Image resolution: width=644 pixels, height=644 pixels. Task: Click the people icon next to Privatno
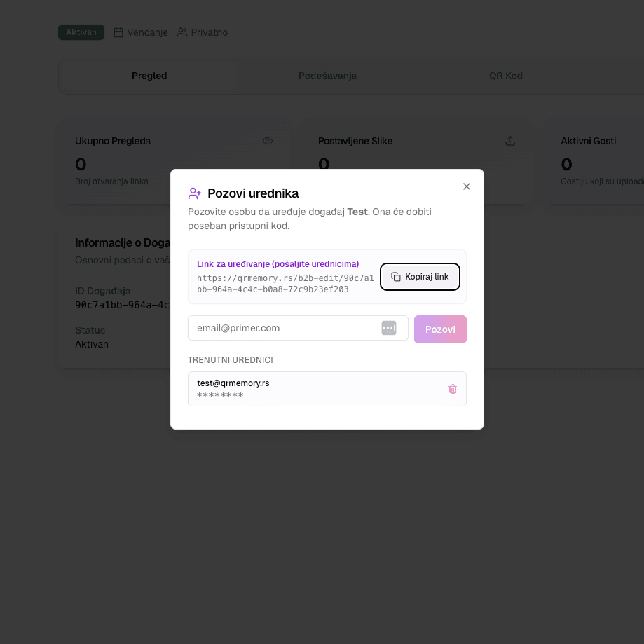point(182,32)
